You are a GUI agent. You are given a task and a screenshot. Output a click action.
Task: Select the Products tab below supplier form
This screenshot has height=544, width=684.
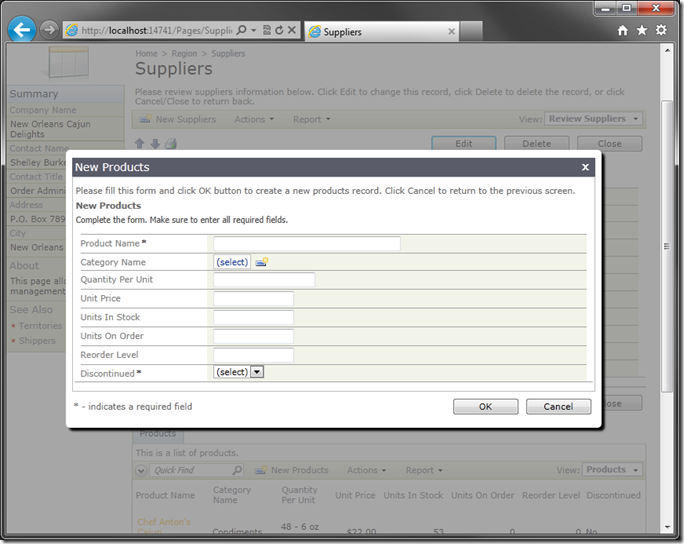tap(158, 434)
